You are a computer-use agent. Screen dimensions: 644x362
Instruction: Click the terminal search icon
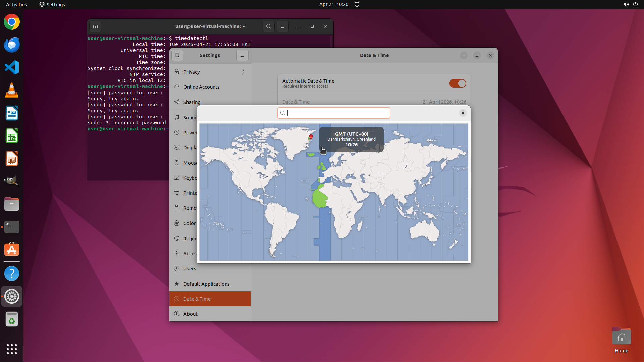(x=268, y=26)
